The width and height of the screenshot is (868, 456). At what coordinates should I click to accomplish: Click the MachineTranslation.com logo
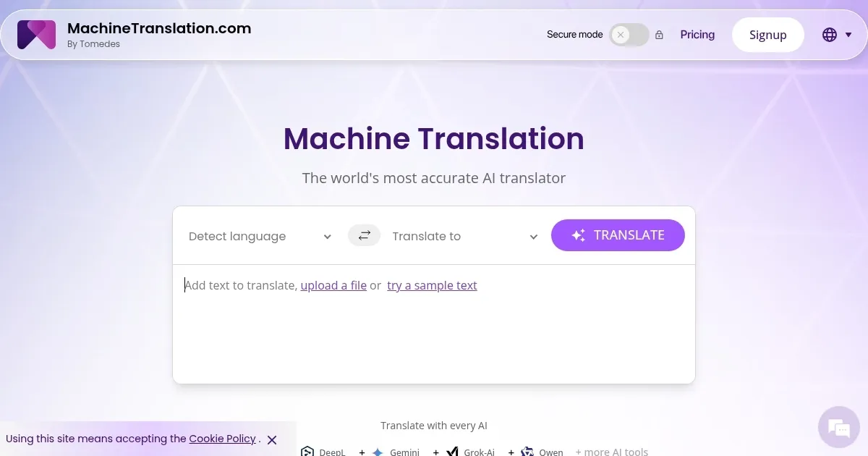click(36, 34)
